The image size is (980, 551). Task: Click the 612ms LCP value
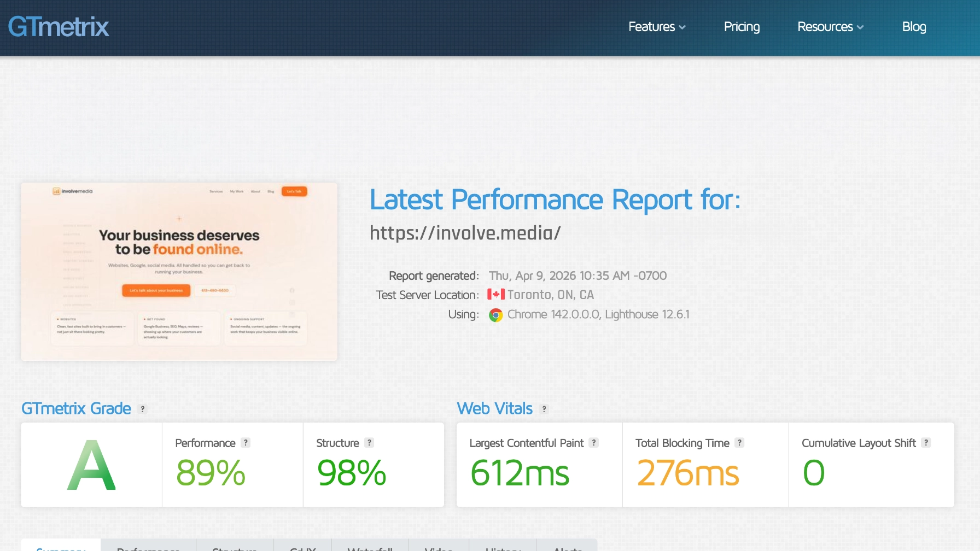coord(520,473)
